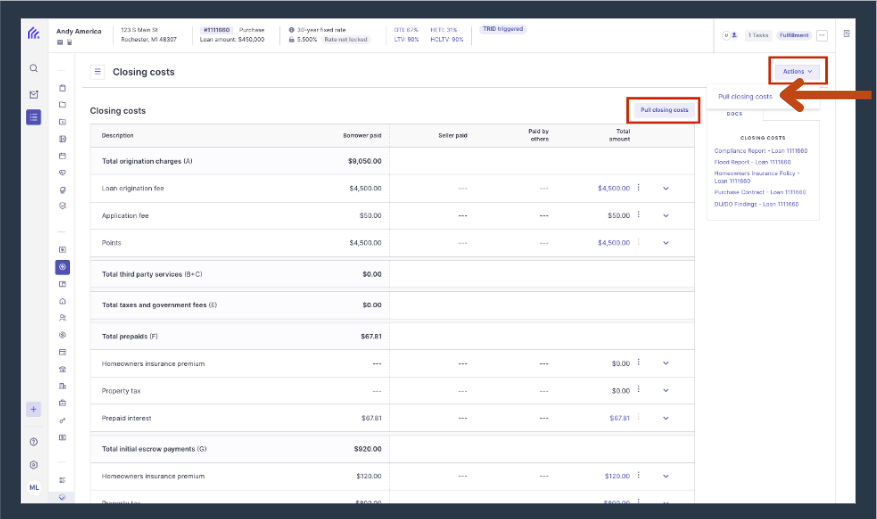
Task: Open the borrower people icon in sidebar
Action: tap(63, 318)
